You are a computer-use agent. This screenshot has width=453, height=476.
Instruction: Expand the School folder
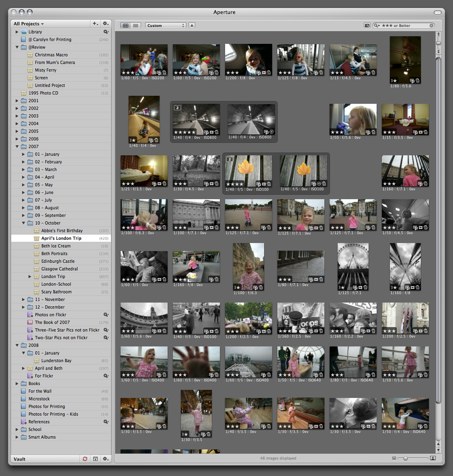tap(17, 429)
